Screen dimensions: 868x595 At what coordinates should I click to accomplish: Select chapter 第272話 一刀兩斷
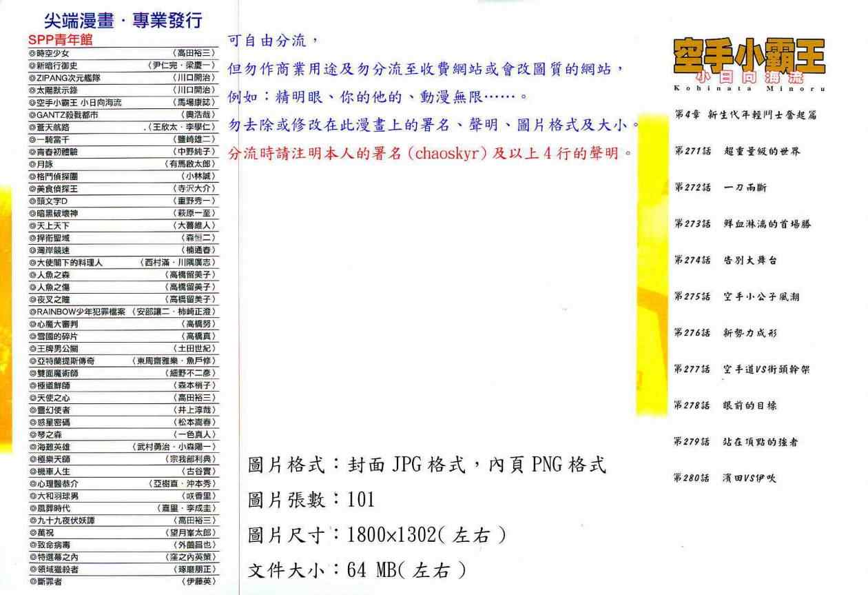pos(720,188)
